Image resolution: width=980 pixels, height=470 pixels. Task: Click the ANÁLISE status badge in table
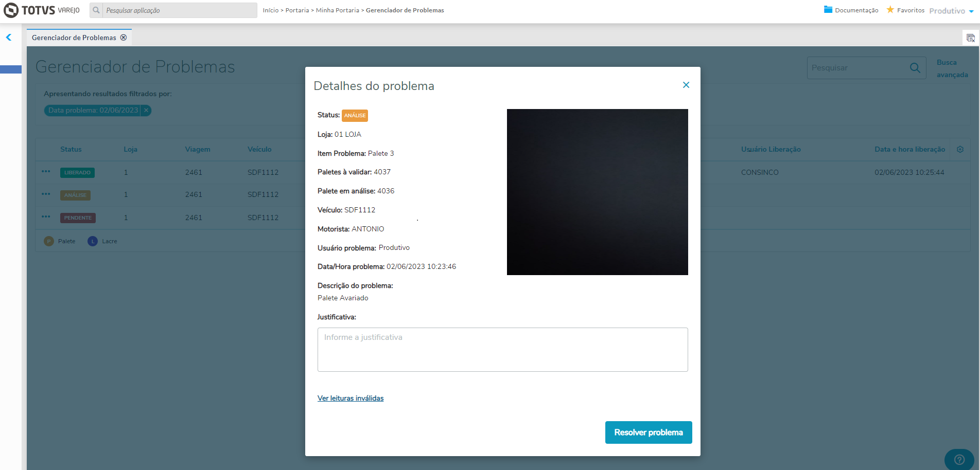[x=75, y=195]
